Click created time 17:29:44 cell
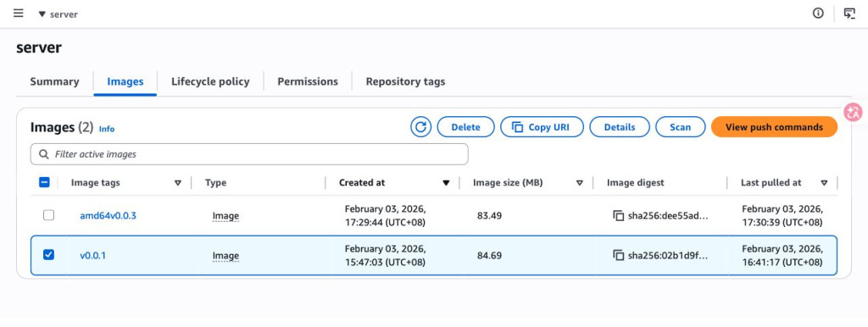This screenshot has height=327, width=868. click(386, 216)
